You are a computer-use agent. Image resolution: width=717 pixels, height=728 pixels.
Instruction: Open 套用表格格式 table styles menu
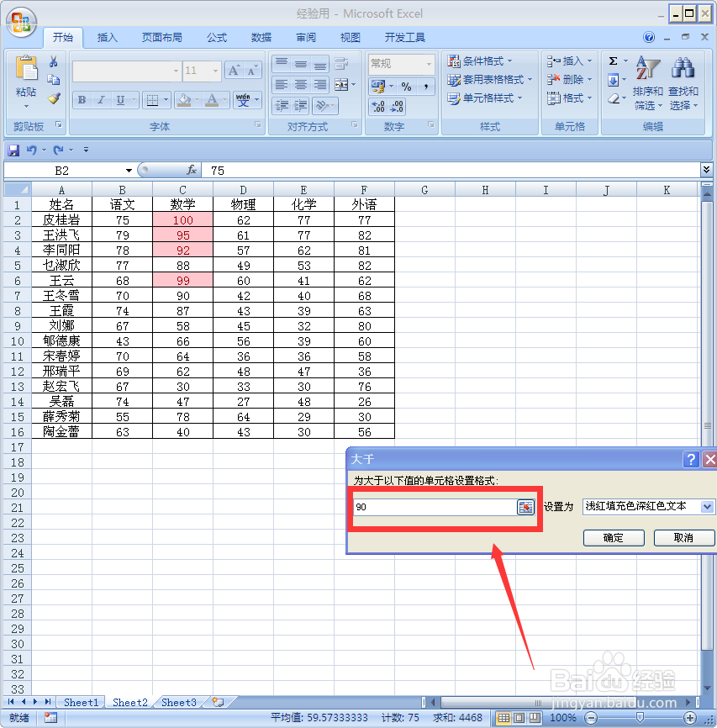tap(490, 79)
